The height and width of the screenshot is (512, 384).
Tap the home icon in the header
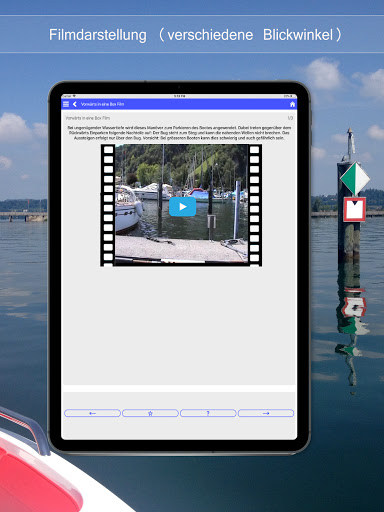[292, 104]
